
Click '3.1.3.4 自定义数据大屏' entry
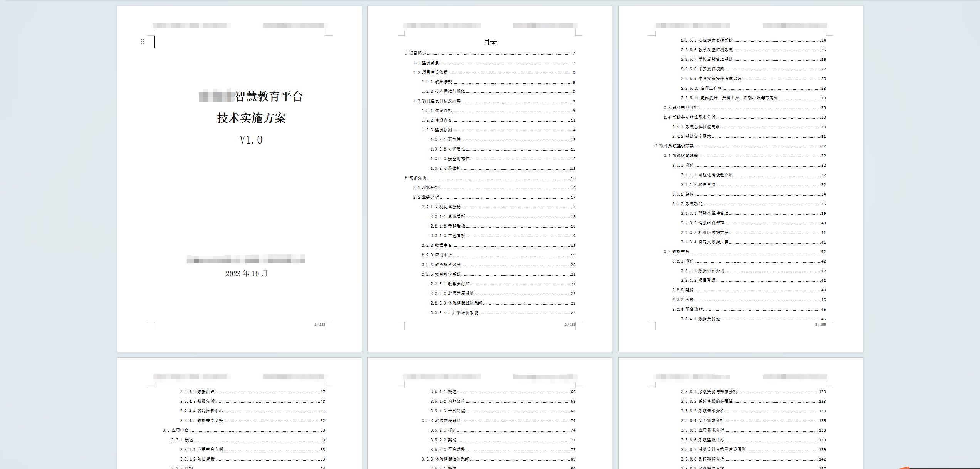pyautogui.click(x=753, y=243)
